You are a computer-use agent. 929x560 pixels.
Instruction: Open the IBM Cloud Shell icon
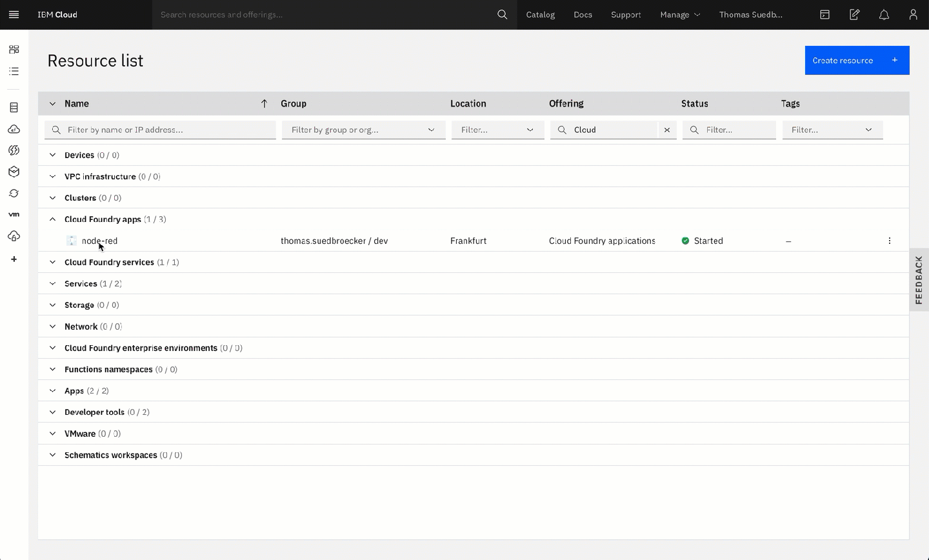824,14
